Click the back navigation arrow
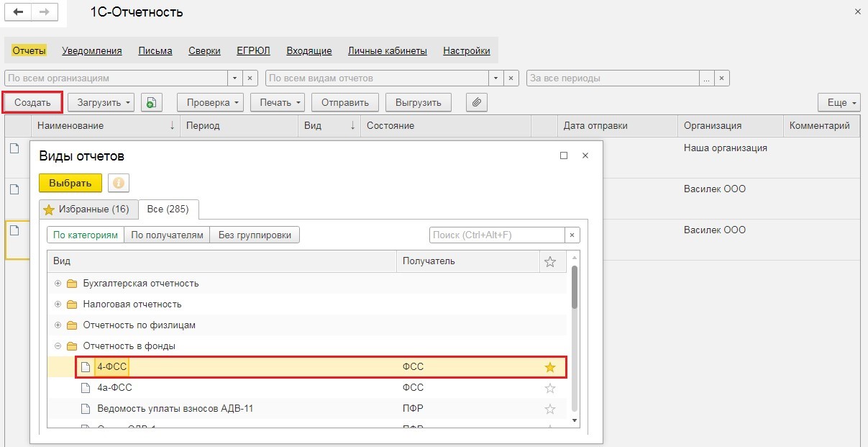 point(19,12)
